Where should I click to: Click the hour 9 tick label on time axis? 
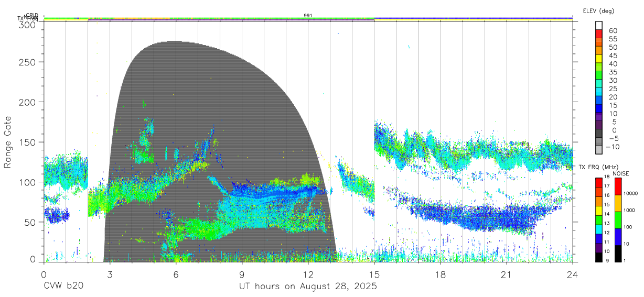tap(242, 275)
